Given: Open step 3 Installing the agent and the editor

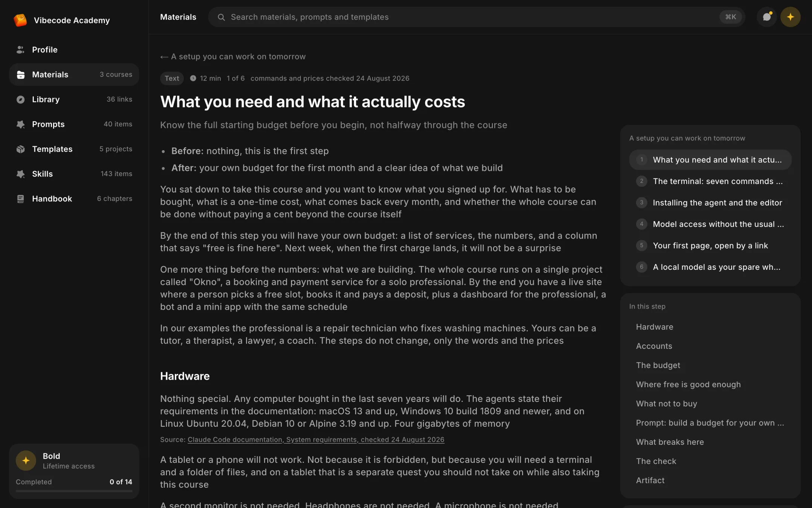Looking at the screenshot, I should [710, 202].
